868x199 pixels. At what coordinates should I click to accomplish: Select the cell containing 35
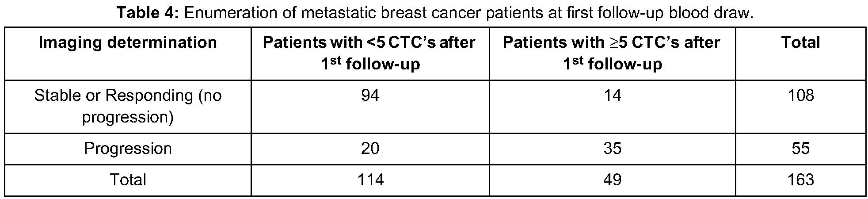(612, 148)
